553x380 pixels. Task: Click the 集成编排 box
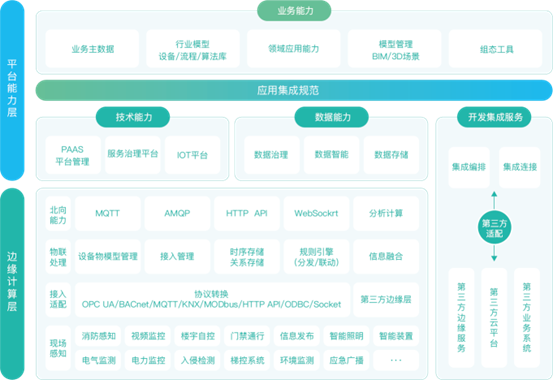pos(469,167)
